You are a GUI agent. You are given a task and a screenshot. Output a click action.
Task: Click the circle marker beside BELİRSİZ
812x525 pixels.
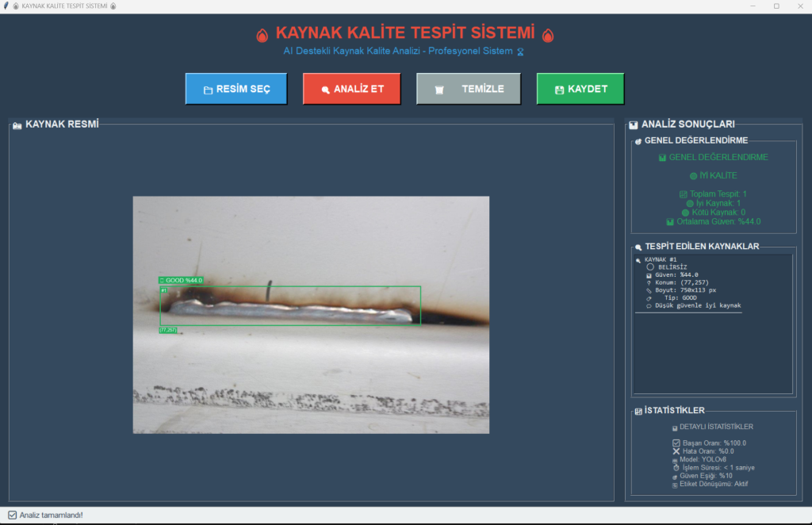(649, 267)
